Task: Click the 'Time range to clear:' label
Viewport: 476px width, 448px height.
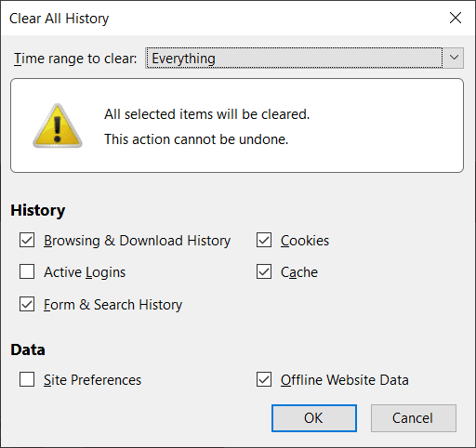Action: [x=75, y=59]
